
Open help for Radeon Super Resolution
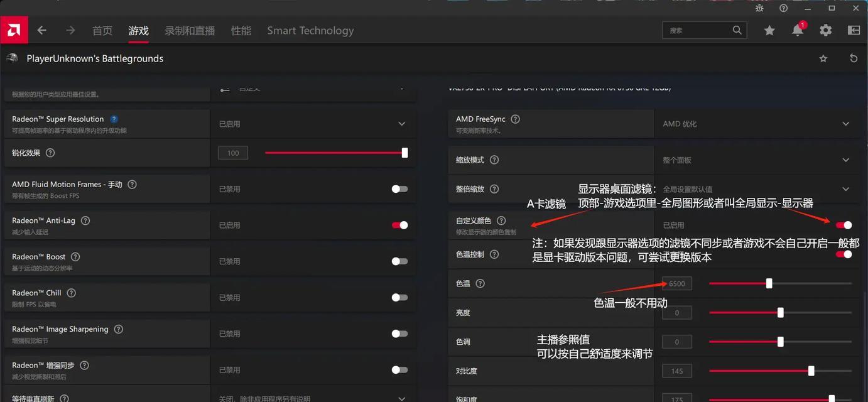point(114,119)
